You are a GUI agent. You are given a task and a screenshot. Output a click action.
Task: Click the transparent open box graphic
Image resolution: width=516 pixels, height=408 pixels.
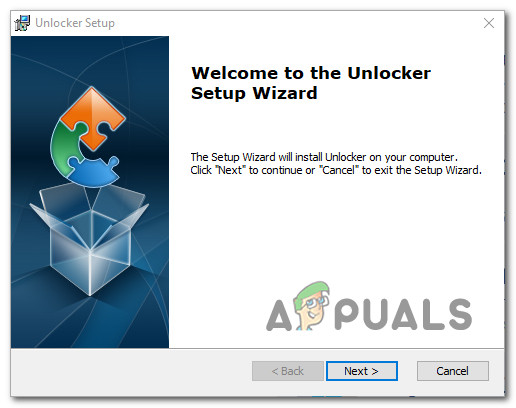pyautogui.click(x=89, y=239)
